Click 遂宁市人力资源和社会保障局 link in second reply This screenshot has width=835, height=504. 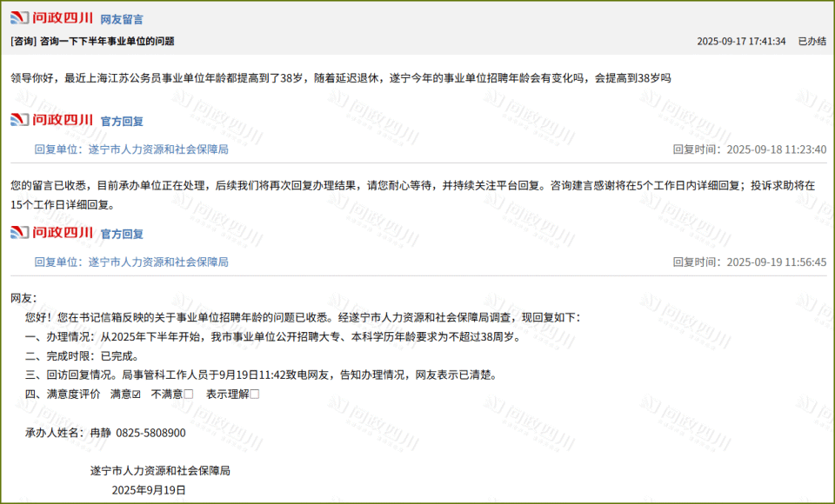[x=157, y=262]
